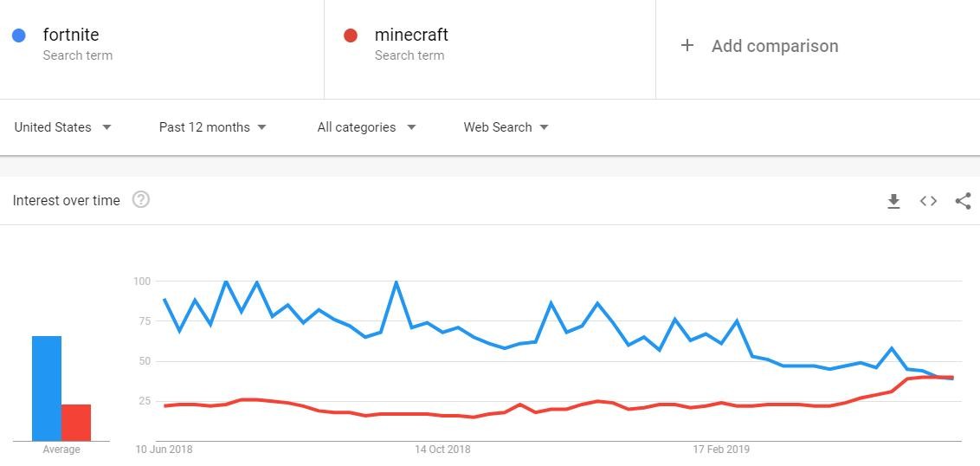
Task: Change the Past 12 months time range
Action: point(212,127)
